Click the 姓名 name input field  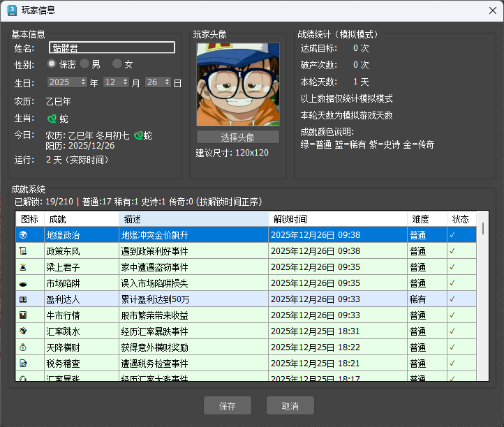point(112,47)
